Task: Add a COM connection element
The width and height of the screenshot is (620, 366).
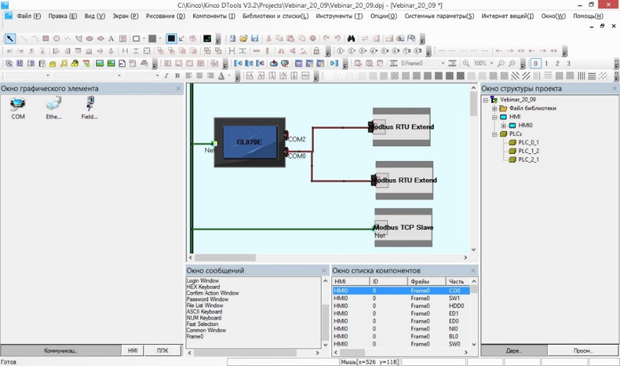Action: (18, 108)
